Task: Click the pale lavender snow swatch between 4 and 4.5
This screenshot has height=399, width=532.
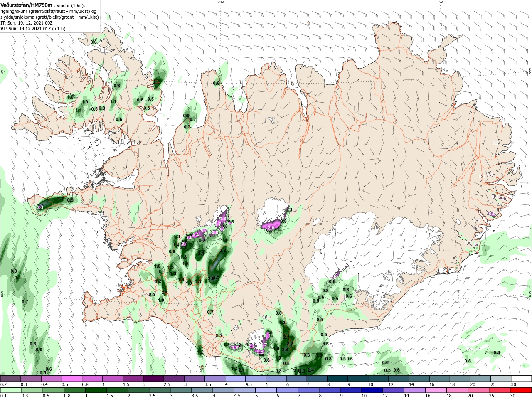Action: [x=235, y=378]
